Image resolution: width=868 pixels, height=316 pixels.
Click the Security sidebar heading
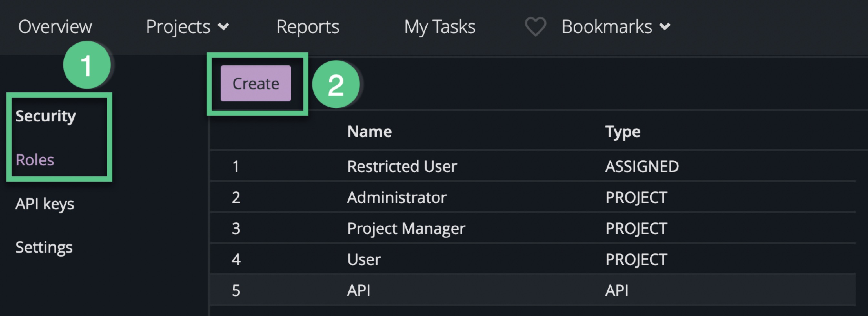pyautogui.click(x=45, y=116)
